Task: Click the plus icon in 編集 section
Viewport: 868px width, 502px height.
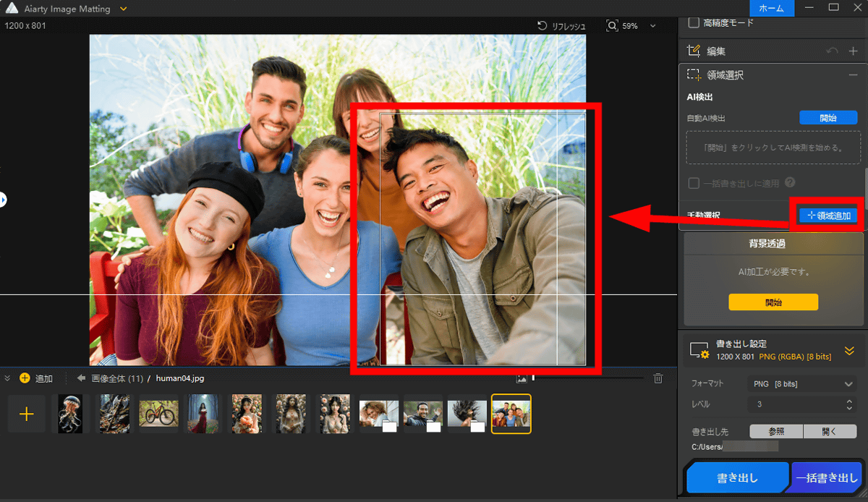Action: coord(853,51)
